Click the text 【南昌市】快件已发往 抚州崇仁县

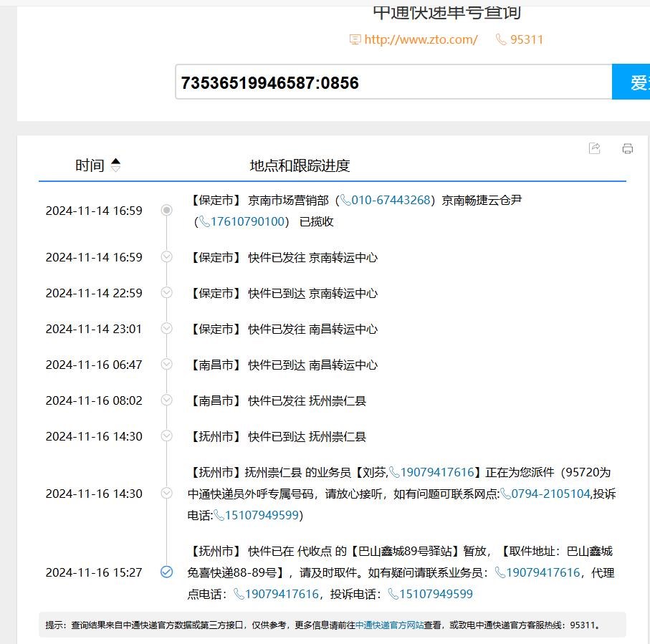pyautogui.click(x=277, y=400)
